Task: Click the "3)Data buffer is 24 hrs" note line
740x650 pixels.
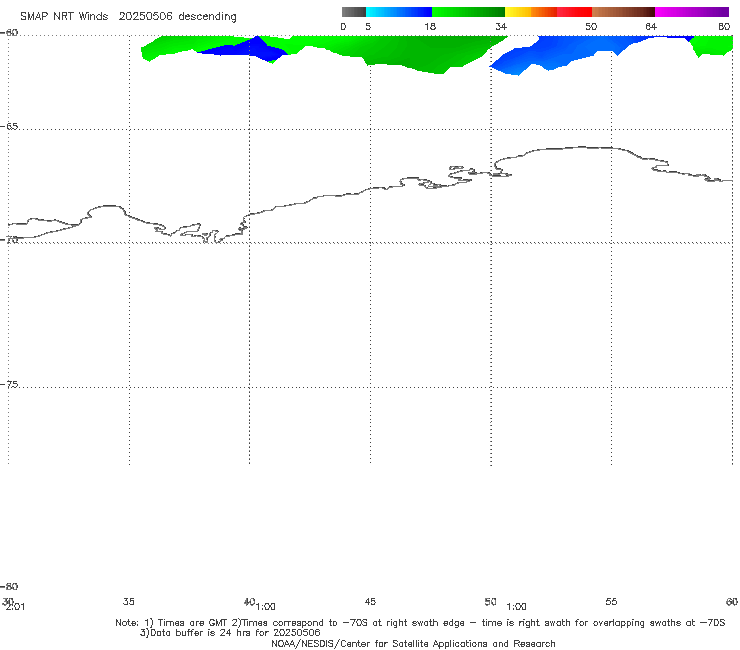Action: (x=230, y=633)
